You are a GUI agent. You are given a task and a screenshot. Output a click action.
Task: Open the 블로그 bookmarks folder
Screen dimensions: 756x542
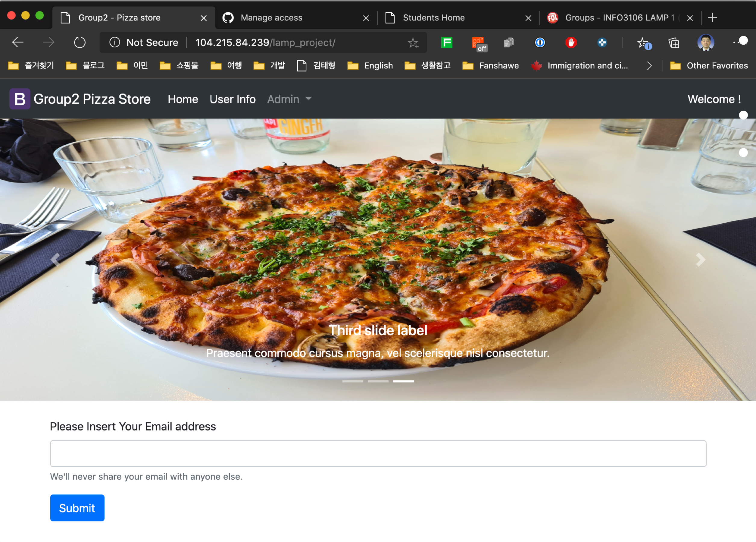pos(85,66)
